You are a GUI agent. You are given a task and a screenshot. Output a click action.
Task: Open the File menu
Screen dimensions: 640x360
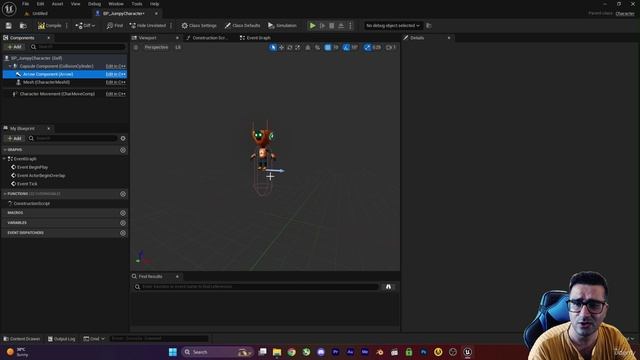tap(25, 4)
